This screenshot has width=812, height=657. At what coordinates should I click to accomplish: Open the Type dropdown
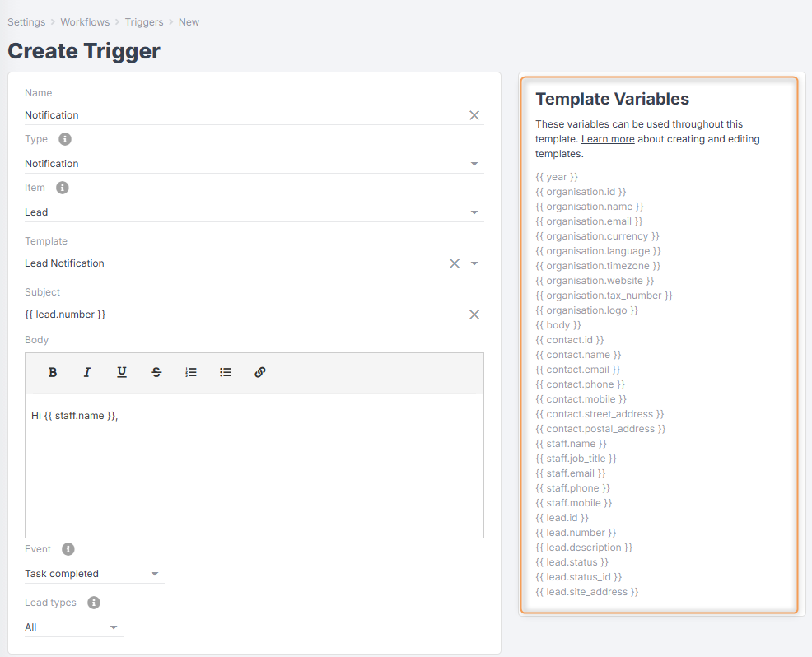(474, 164)
